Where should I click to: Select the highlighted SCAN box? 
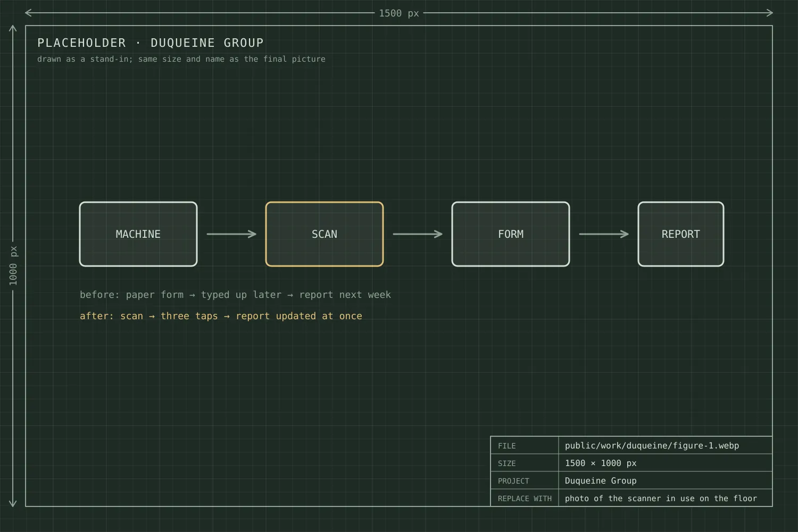pos(325,234)
